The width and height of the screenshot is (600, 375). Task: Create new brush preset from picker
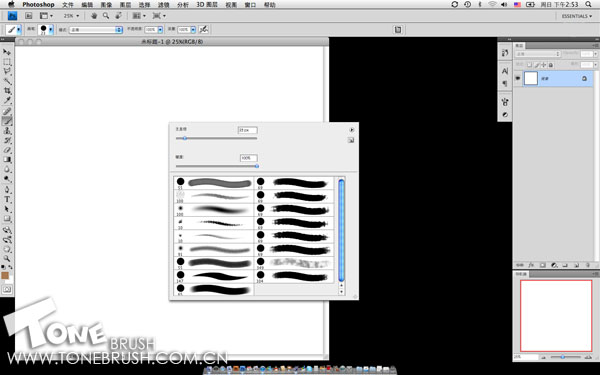(x=351, y=140)
